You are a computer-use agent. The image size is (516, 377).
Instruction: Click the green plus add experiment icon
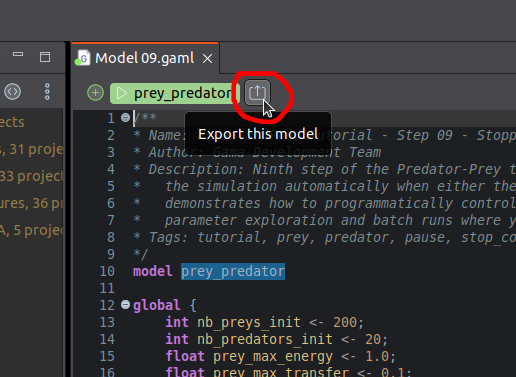click(95, 93)
